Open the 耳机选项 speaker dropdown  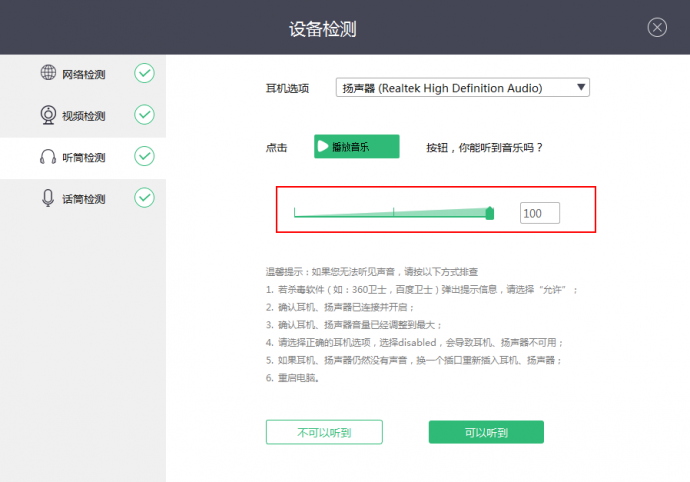point(462,88)
